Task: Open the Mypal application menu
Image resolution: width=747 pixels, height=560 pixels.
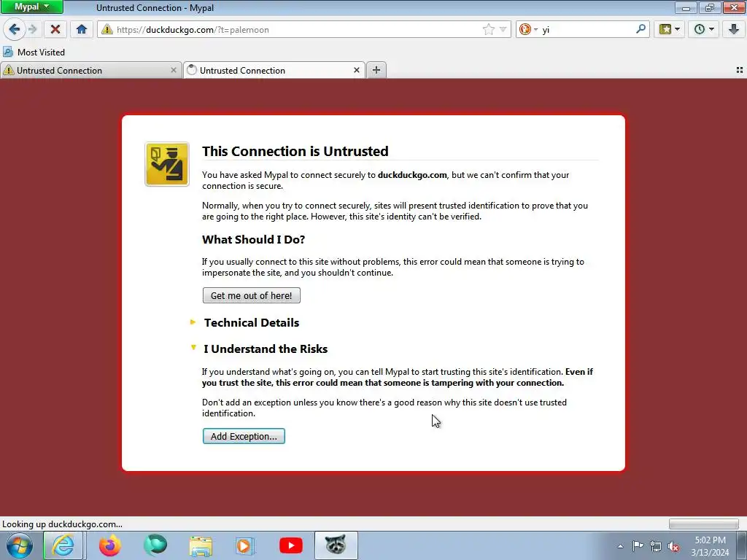Action: [x=31, y=7]
